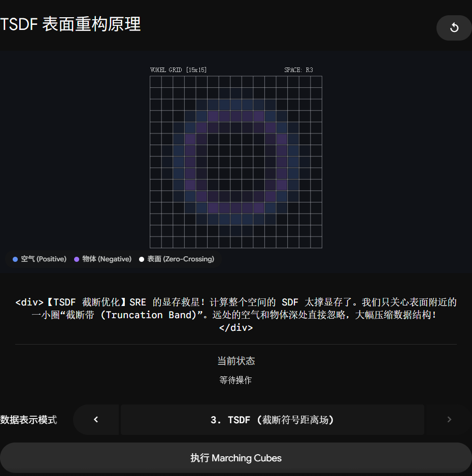The width and height of the screenshot is (472, 476).
Task: Click the purple 物体 (Negative) legend dot
Action: pos(77,259)
